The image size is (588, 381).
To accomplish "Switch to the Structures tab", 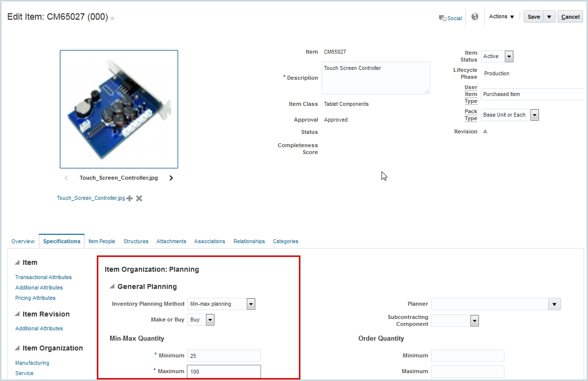I will click(x=136, y=241).
